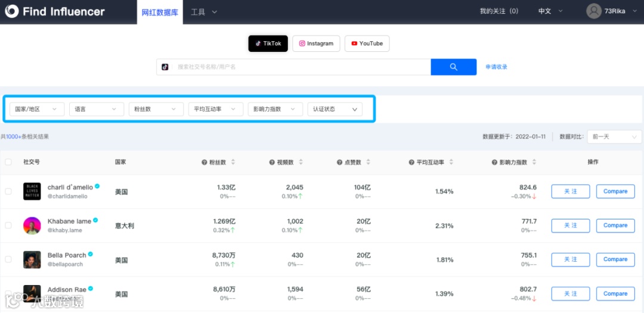Screen dimensions: 644x313
Task: Click the magnifier search button
Action: [453, 67]
